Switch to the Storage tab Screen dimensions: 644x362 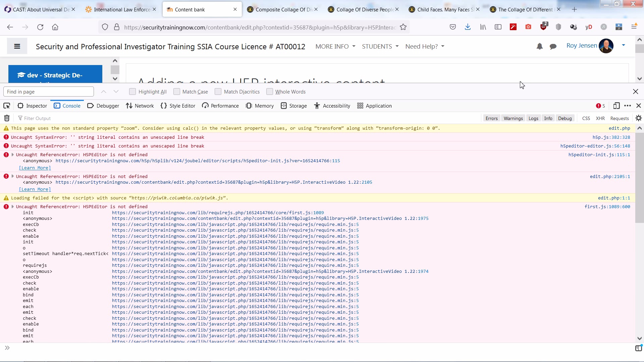click(x=294, y=106)
